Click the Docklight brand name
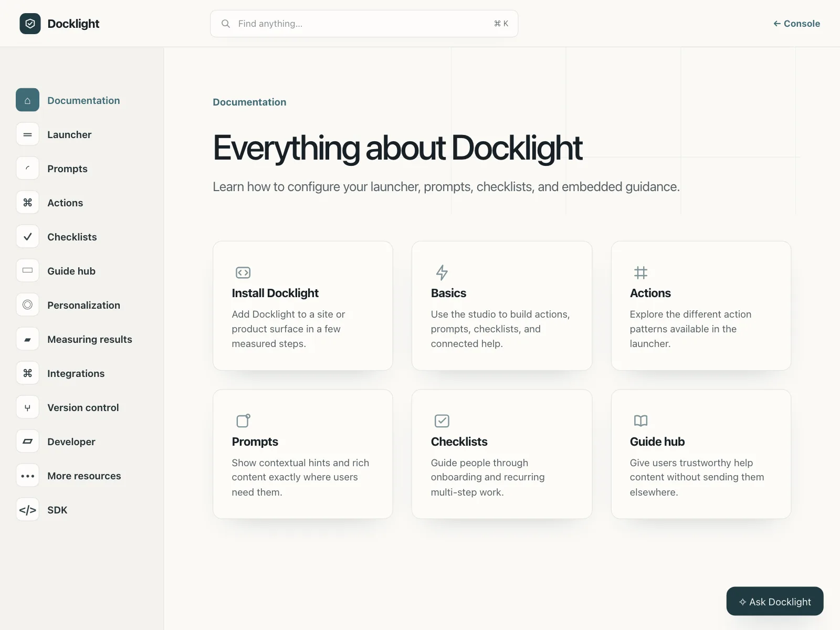840x630 pixels. pos(73,24)
